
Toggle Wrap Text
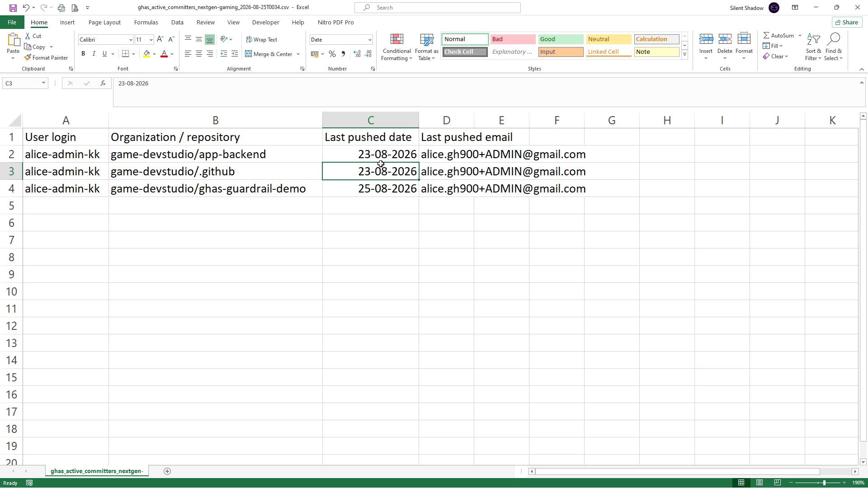point(261,40)
